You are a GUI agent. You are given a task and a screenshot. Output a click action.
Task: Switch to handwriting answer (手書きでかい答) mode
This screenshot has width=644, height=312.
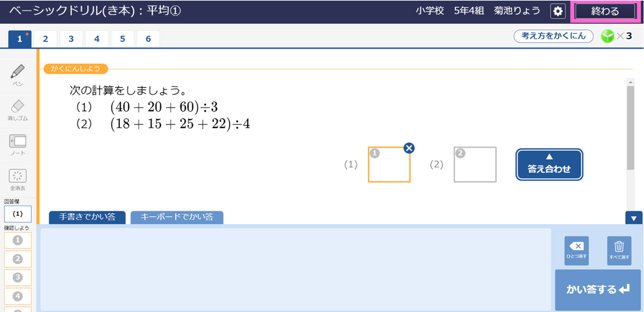point(87,217)
